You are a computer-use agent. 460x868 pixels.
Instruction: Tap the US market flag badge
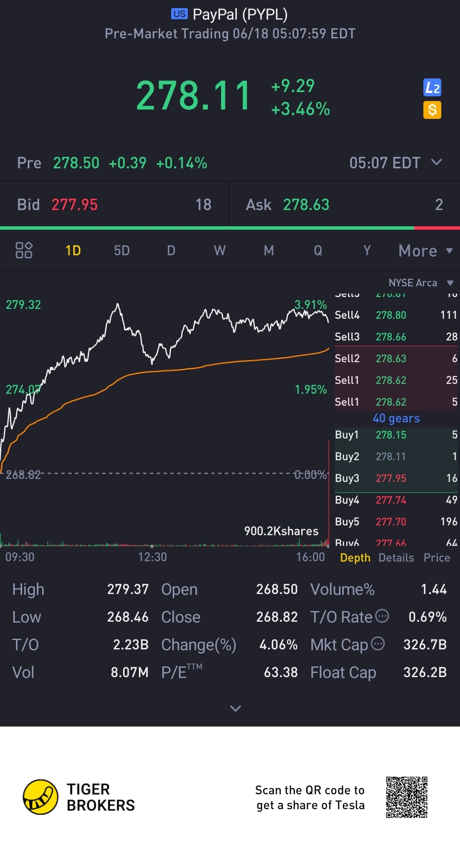pos(179,14)
